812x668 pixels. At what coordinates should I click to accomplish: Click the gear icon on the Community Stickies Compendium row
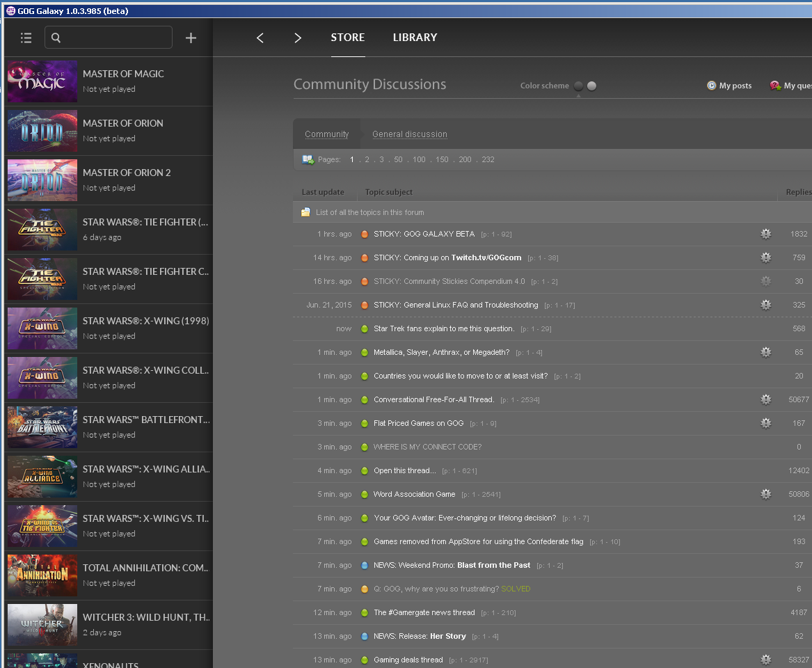tap(766, 281)
